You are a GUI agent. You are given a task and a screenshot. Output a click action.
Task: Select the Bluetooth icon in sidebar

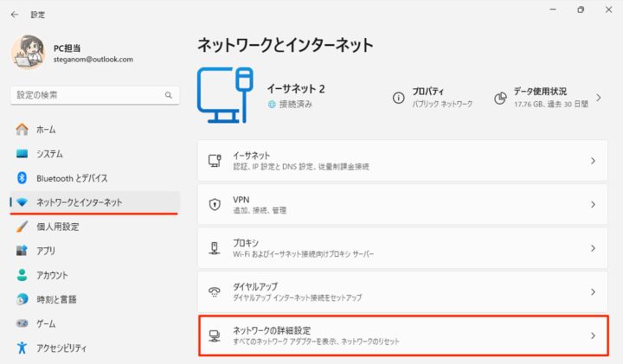pos(22,178)
